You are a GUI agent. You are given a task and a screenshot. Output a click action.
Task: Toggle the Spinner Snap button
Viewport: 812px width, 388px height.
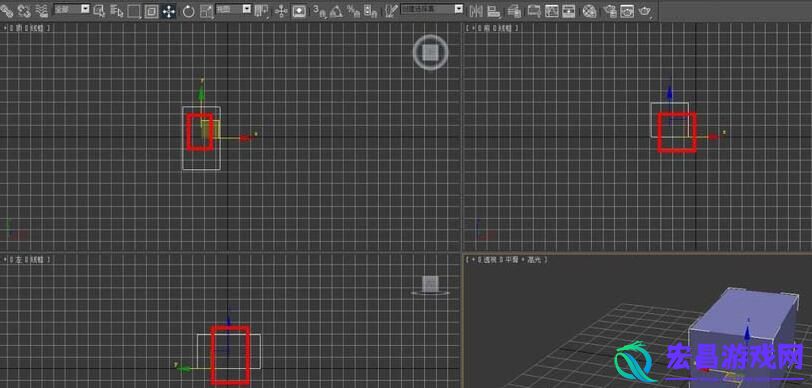[370, 11]
